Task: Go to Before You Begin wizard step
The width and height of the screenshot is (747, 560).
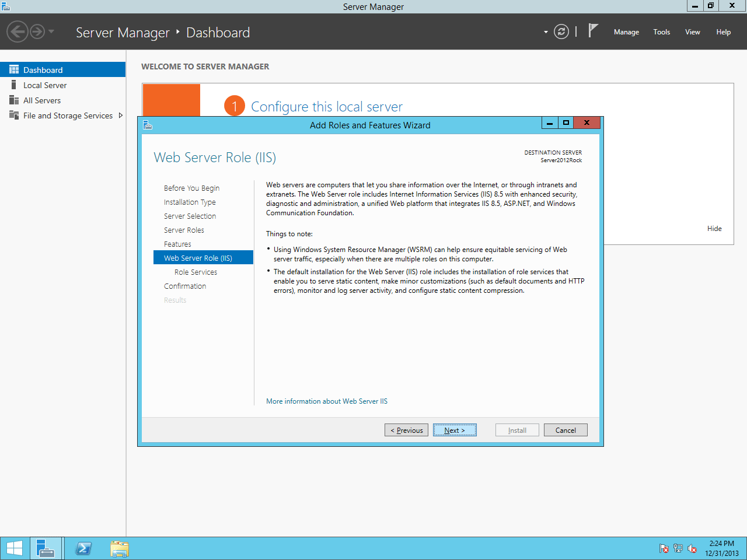Action: pos(191,188)
